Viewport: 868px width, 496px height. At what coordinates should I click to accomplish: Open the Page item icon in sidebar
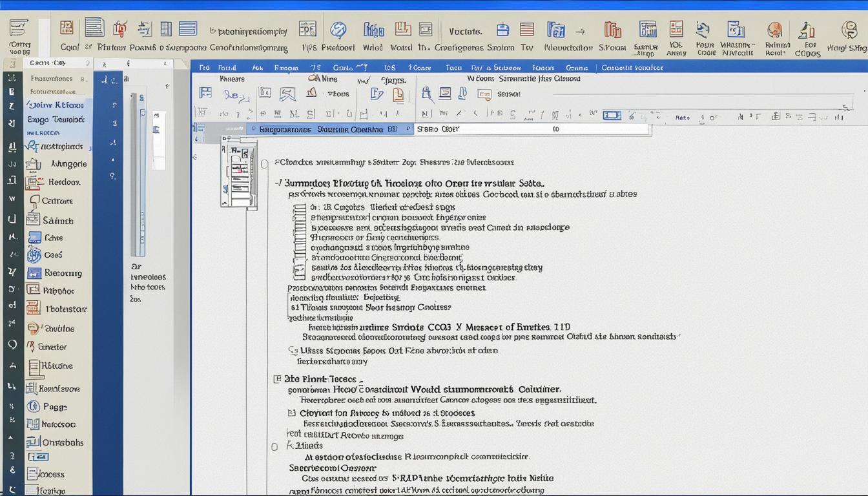coord(33,407)
